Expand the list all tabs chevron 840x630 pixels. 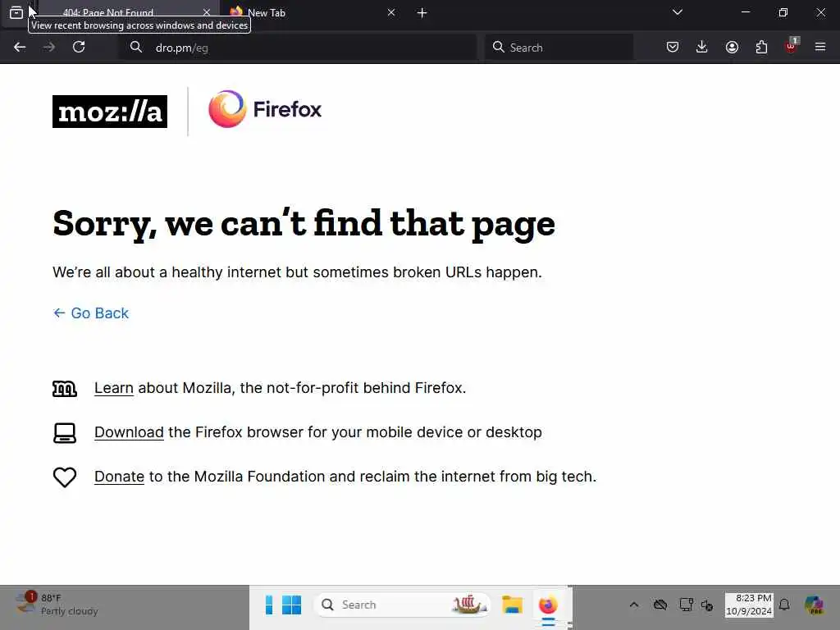point(677,12)
